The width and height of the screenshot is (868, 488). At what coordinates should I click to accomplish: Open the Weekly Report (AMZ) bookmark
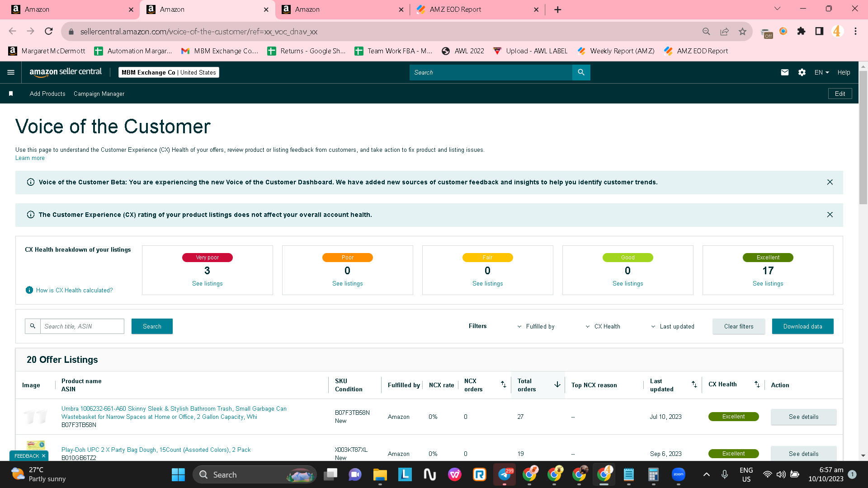(616, 51)
